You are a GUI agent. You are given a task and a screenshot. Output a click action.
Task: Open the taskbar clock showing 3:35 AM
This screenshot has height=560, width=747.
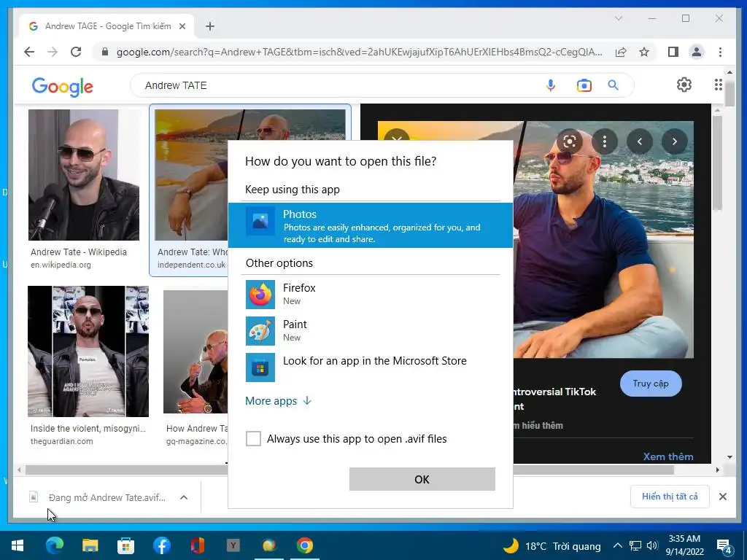click(684, 545)
